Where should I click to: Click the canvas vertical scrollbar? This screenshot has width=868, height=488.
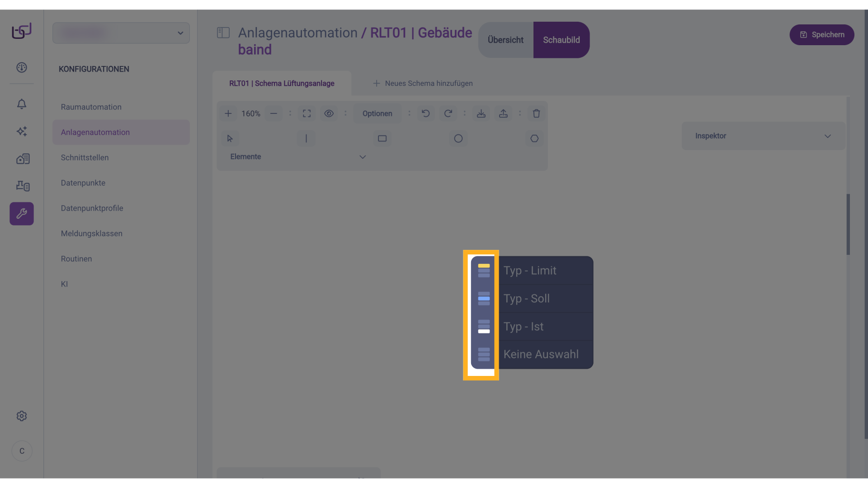point(848,225)
